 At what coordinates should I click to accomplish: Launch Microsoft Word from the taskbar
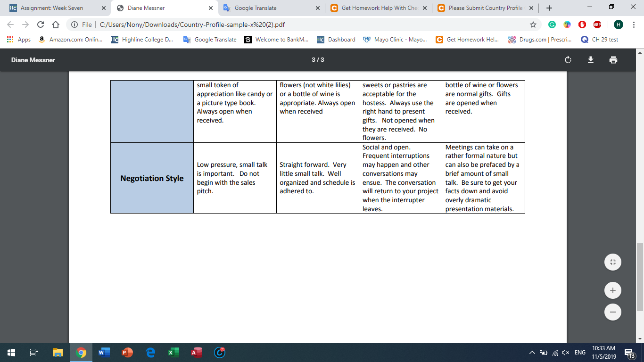104,352
